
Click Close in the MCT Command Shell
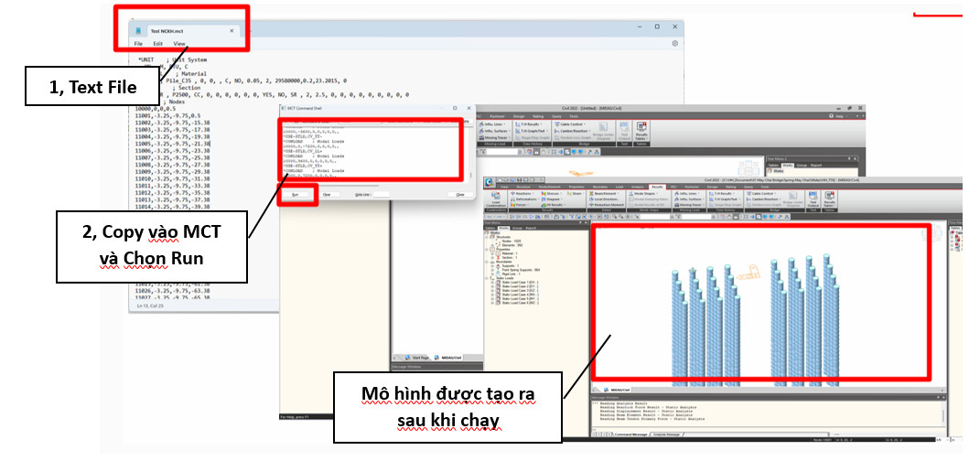(x=460, y=195)
